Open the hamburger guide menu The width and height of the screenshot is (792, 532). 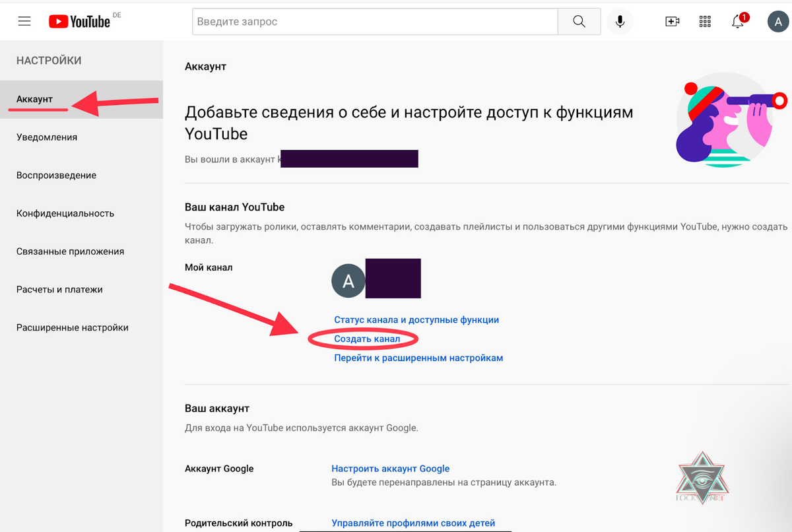tap(24, 21)
